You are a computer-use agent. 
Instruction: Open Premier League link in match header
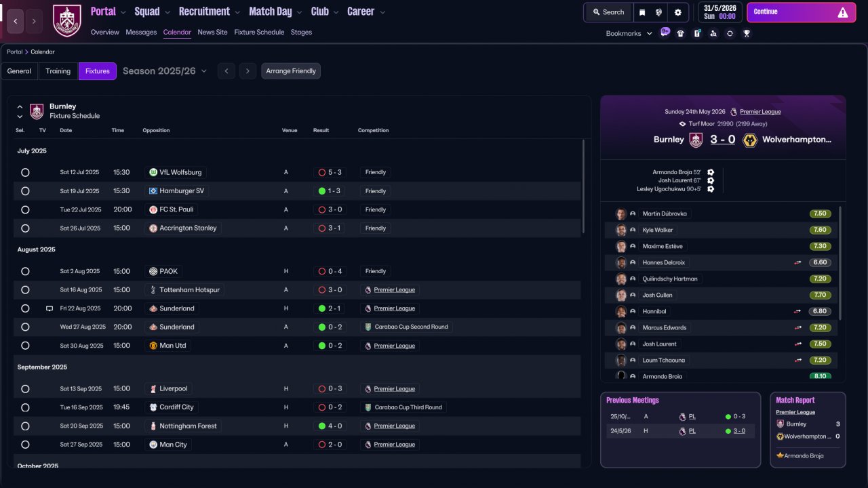[x=760, y=112]
